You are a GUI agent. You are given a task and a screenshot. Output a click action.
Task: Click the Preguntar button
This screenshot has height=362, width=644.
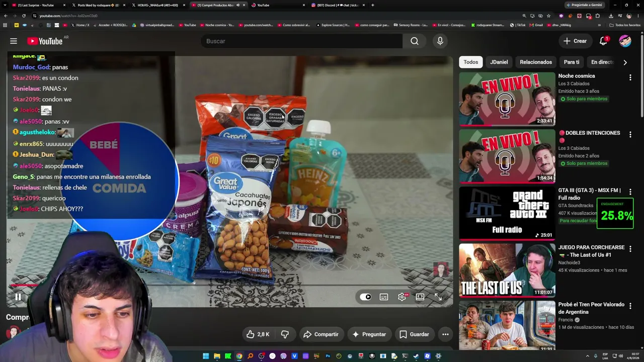[x=369, y=334]
